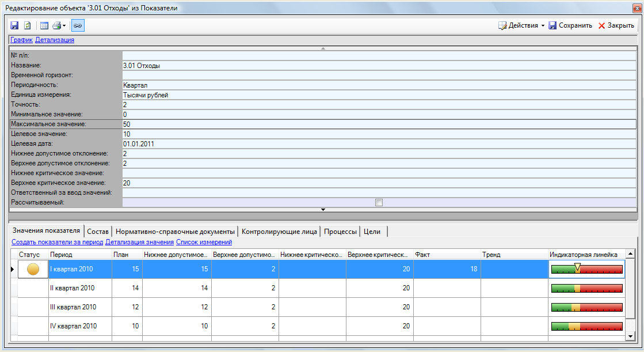Click the Создать показатели за период link
644x352 pixels.
tap(57, 243)
